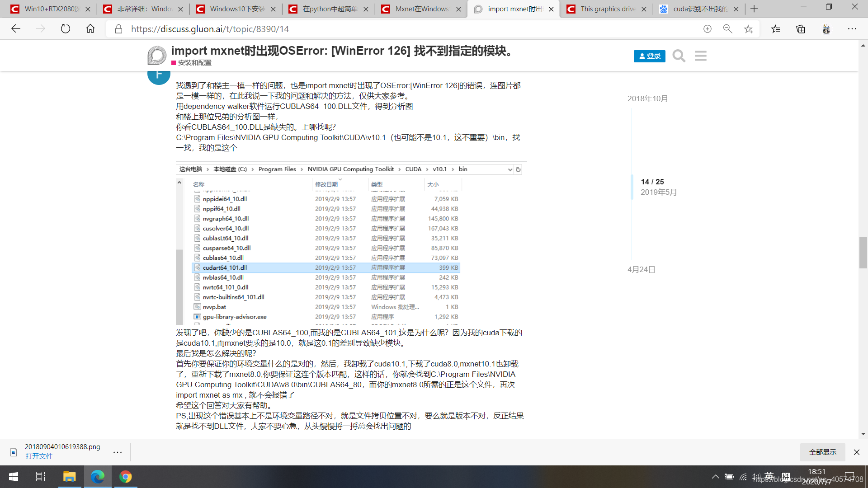Click 打开文件 link for downloaded png

click(39, 456)
